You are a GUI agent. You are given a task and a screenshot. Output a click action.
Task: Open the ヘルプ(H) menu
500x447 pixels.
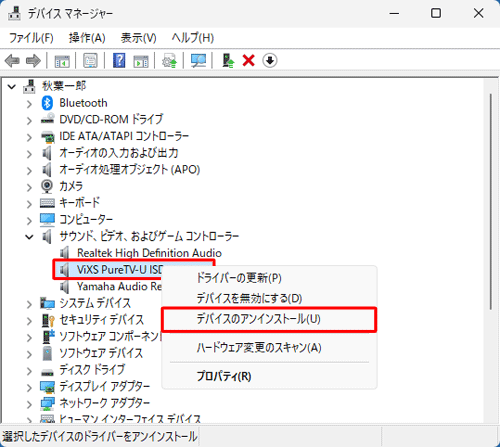[193, 38]
